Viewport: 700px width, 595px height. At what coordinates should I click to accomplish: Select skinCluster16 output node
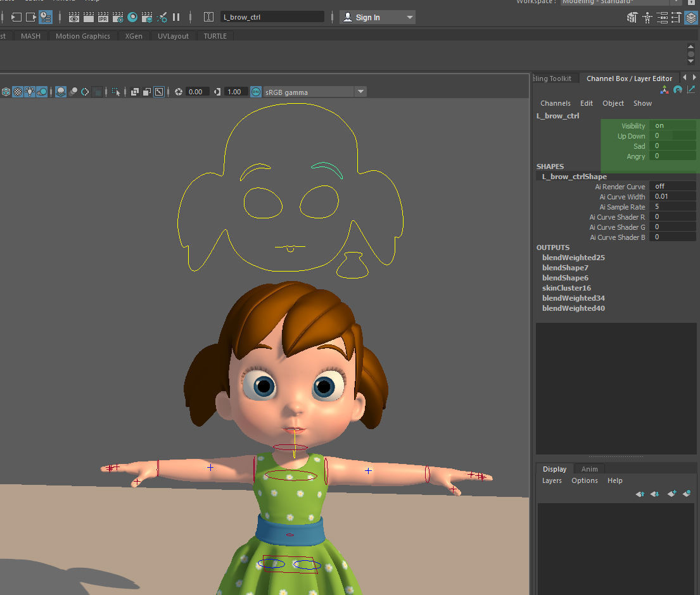click(x=566, y=288)
